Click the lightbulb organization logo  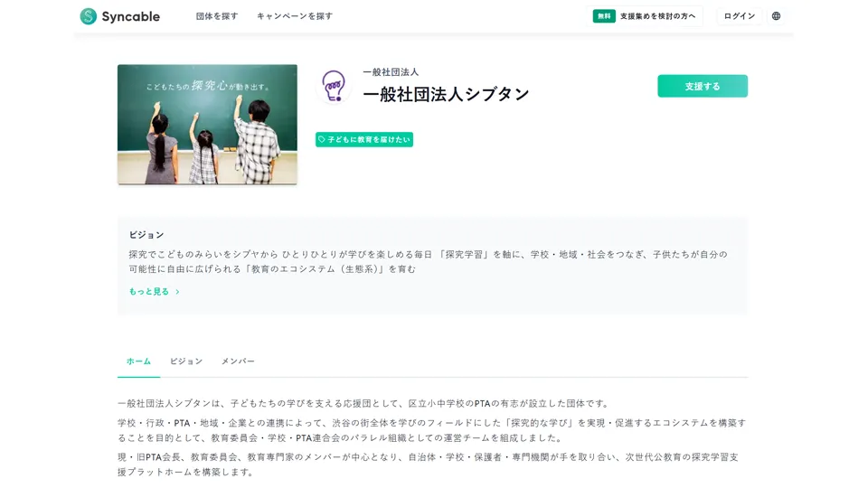click(x=334, y=87)
